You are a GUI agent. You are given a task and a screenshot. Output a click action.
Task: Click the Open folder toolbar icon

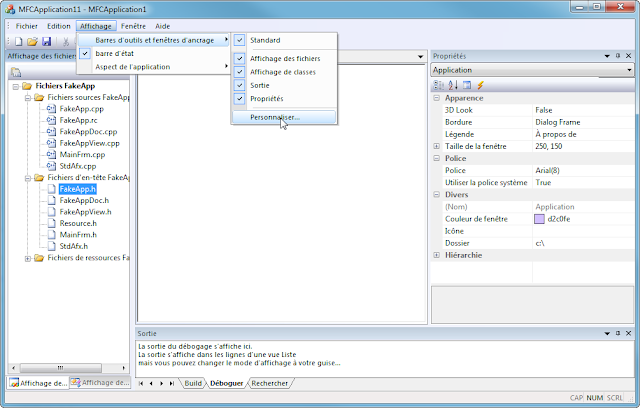point(32,41)
